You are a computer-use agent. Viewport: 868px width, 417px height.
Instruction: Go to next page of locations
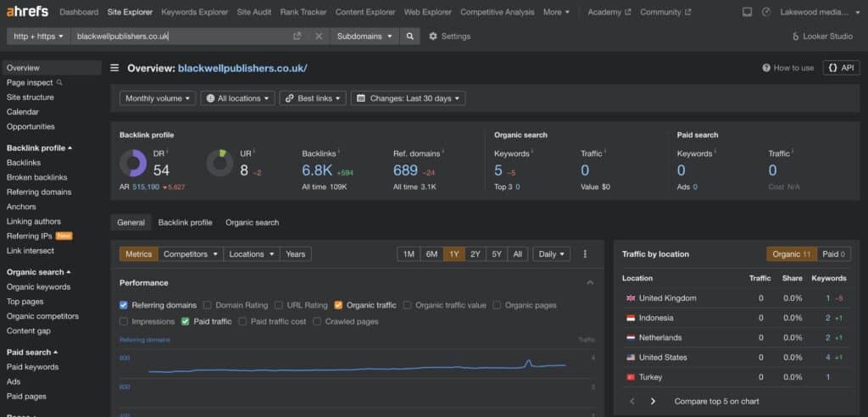tap(653, 401)
